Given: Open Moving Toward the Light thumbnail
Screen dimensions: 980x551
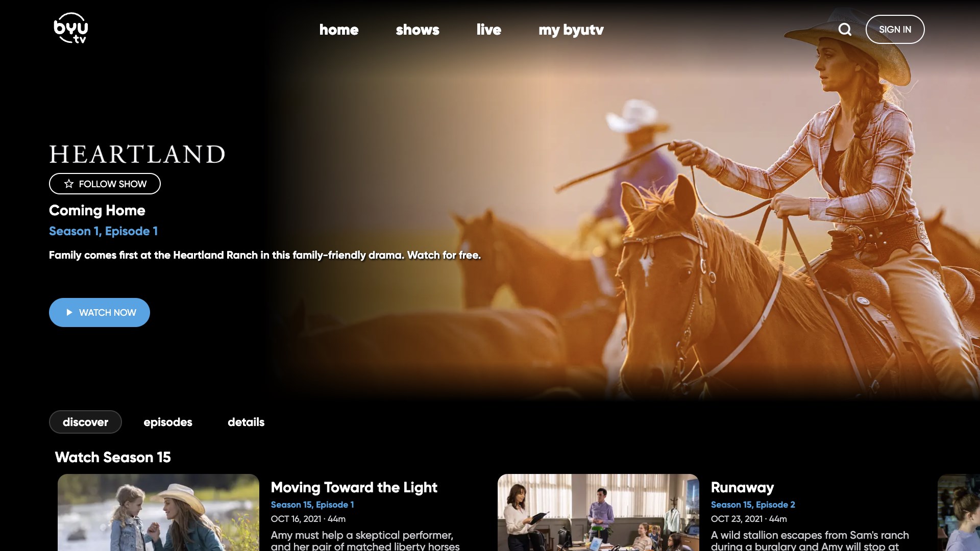Looking at the screenshot, I should point(158,512).
